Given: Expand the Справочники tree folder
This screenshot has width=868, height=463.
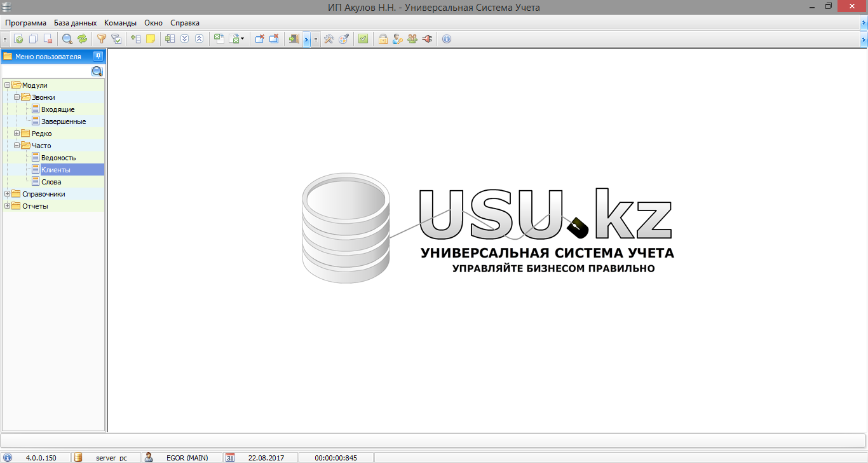Looking at the screenshot, I should click(8, 194).
